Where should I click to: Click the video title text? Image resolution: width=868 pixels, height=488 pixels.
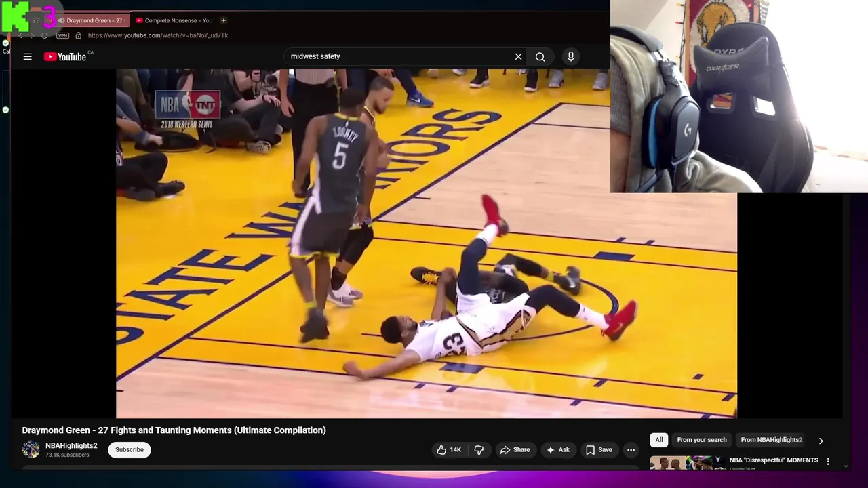point(174,430)
